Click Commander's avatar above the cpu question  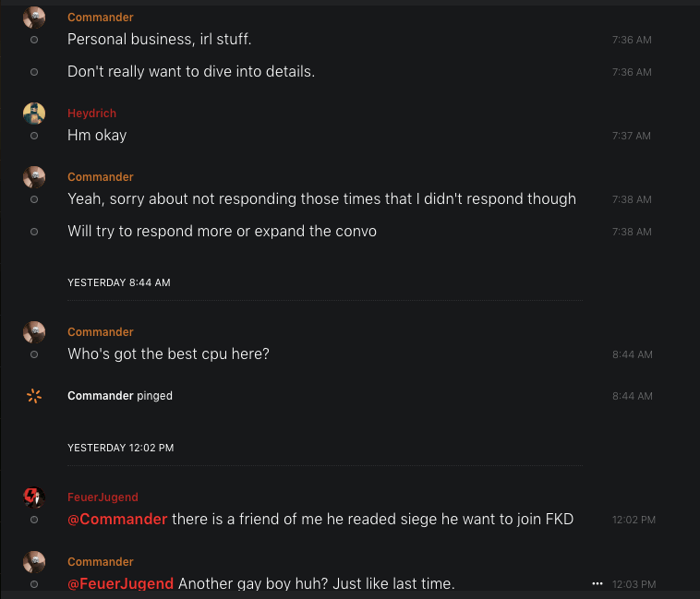(34, 332)
